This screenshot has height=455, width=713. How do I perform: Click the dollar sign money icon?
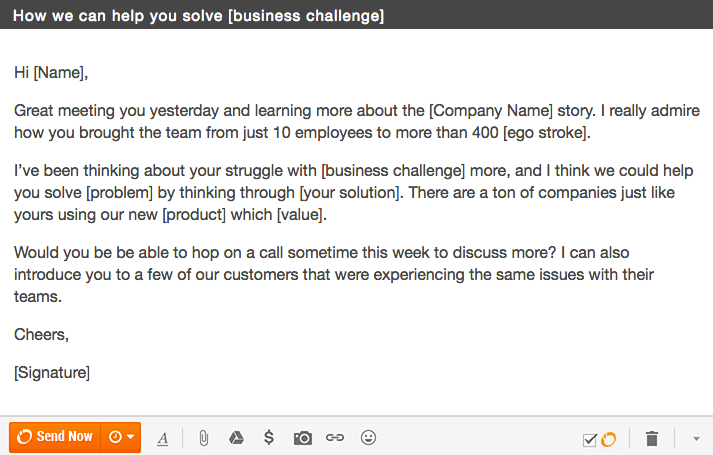tap(269, 437)
